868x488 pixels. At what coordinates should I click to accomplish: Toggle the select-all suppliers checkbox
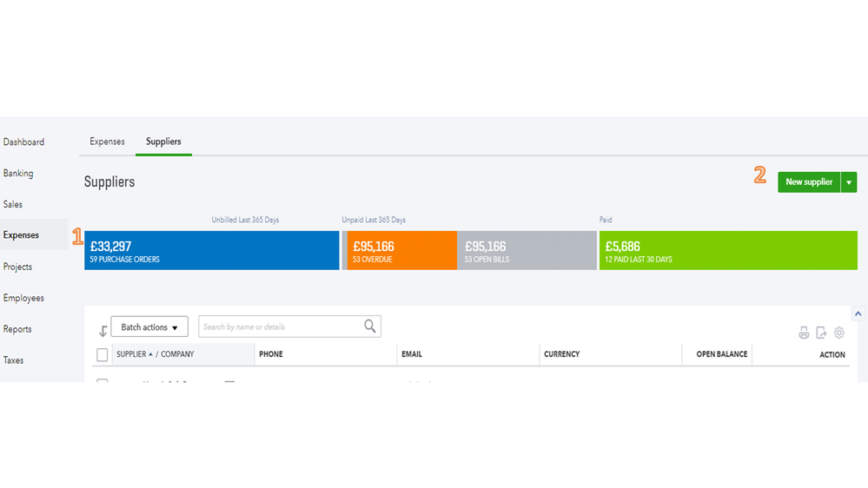click(x=103, y=354)
